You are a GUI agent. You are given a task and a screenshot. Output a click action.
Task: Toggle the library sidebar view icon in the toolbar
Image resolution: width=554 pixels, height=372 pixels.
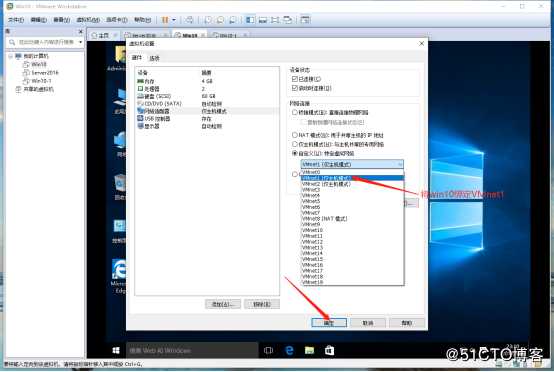click(250, 20)
